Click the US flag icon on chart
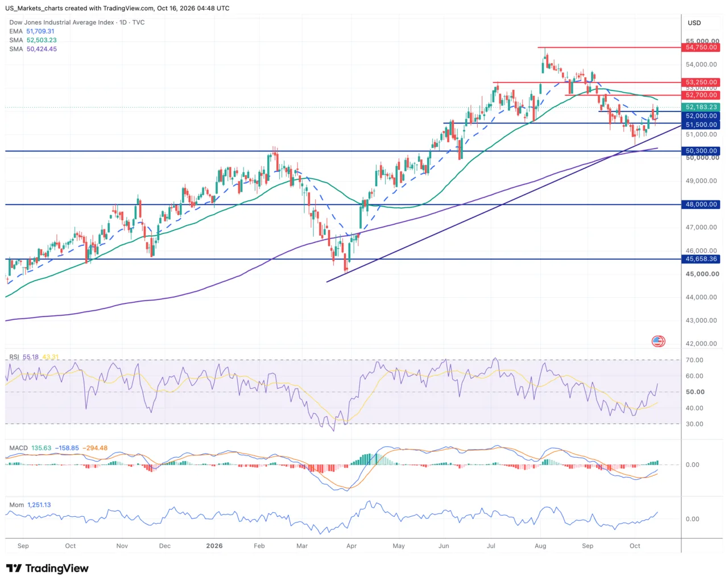This screenshot has height=584, width=728. (658, 342)
